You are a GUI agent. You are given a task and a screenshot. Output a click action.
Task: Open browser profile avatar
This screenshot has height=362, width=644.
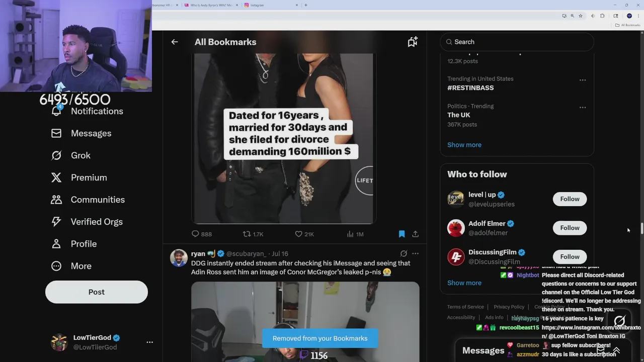click(x=629, y=16)
